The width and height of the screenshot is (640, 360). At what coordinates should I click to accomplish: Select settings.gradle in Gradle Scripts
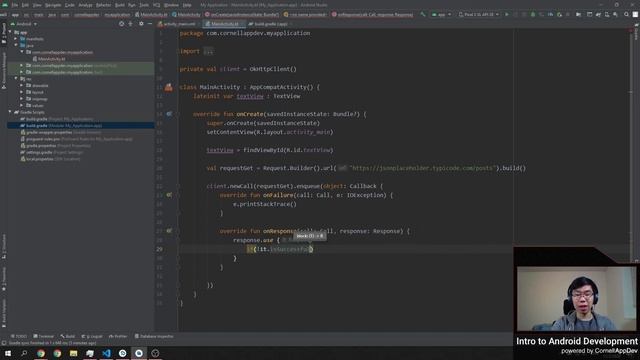[51, 152]
